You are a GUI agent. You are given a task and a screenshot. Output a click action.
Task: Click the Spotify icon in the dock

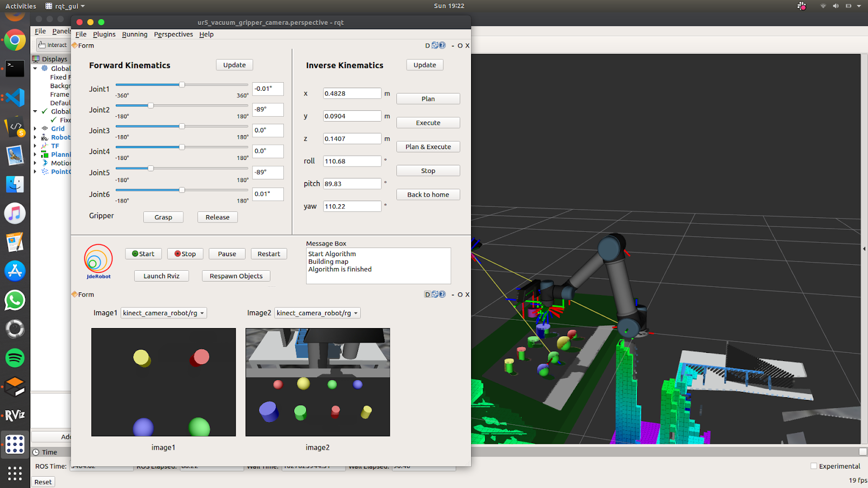15,358
